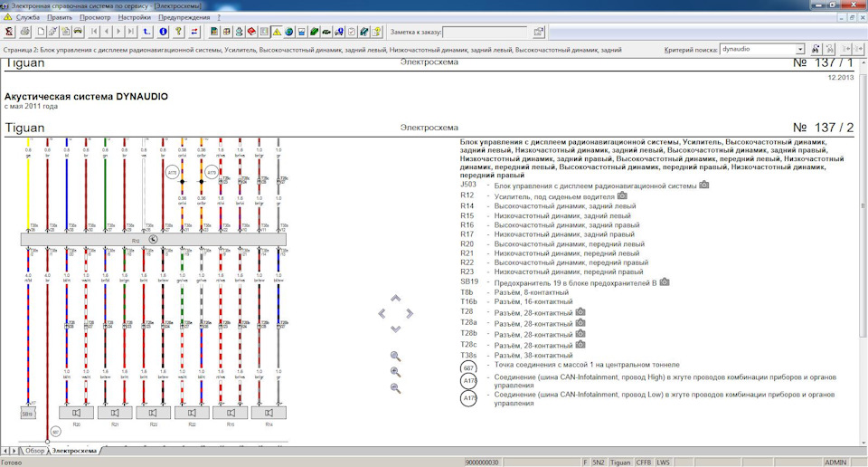Select the Электросхема tab

[x=74, y=451]
